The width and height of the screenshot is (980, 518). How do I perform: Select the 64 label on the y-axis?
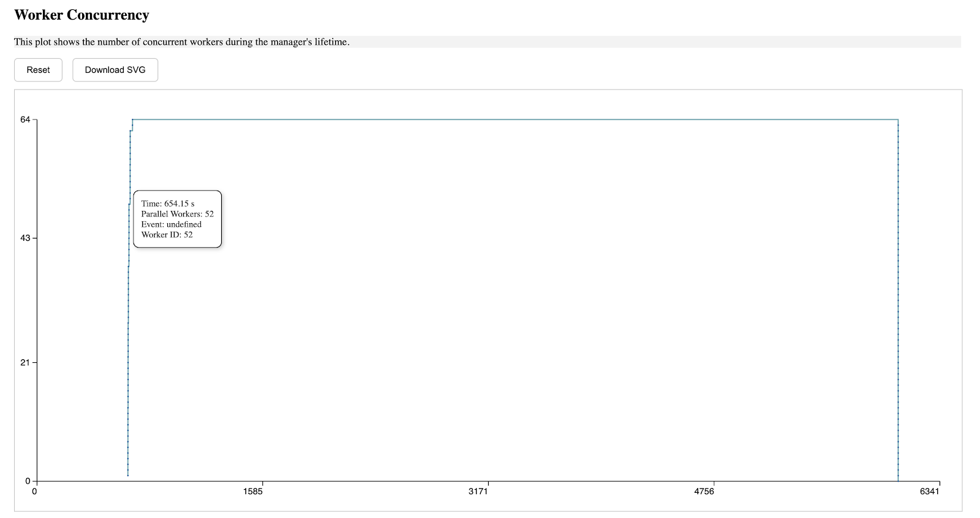click(25, 120)
